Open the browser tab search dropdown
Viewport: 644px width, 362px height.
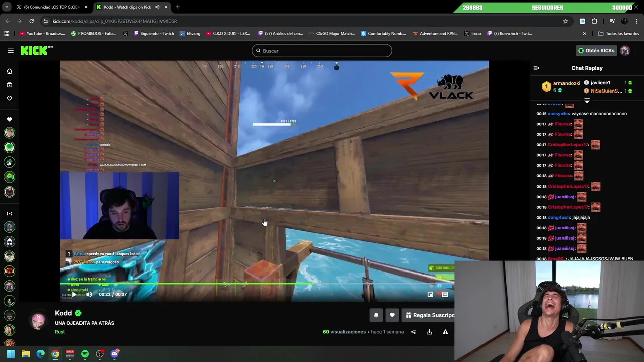pyautogui.click(x=7, y=7)
